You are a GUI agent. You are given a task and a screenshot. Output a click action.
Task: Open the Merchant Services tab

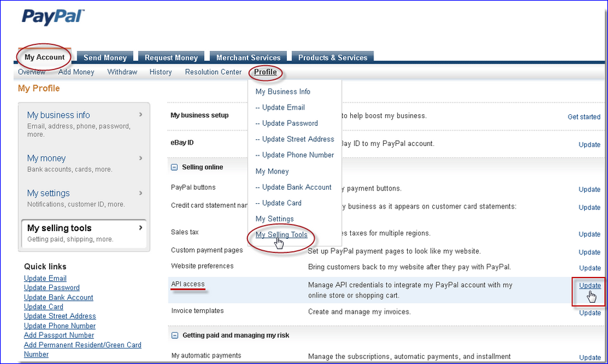coord(248,57)
